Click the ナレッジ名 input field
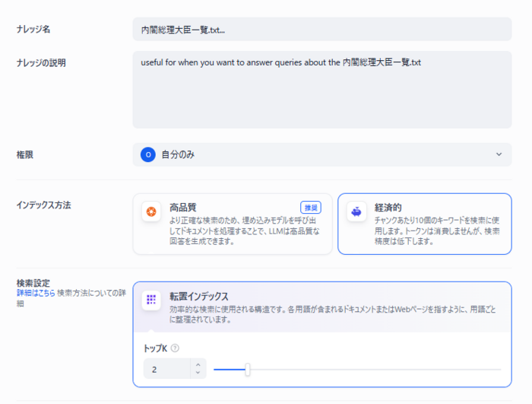This screenshot has height=404, width=532. click(x=322, y=30)
